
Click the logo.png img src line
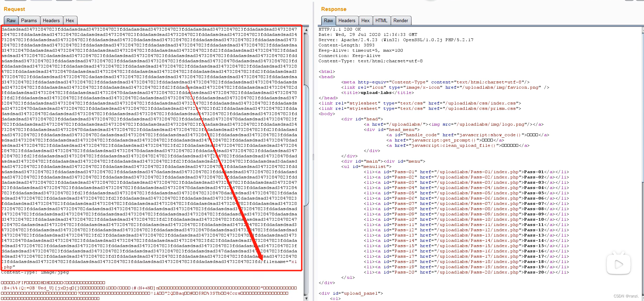[454, 125]
